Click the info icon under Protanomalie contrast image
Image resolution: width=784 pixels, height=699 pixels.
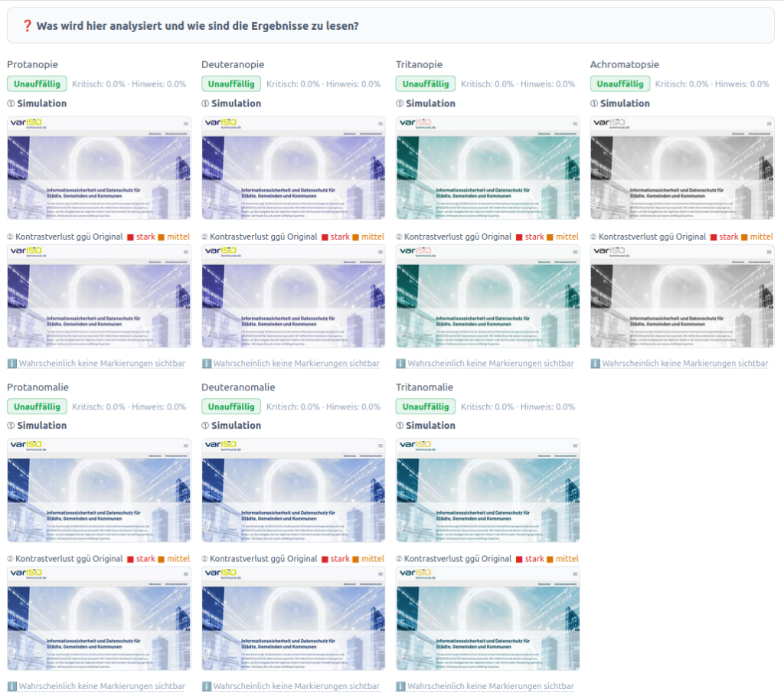(12, 686)
